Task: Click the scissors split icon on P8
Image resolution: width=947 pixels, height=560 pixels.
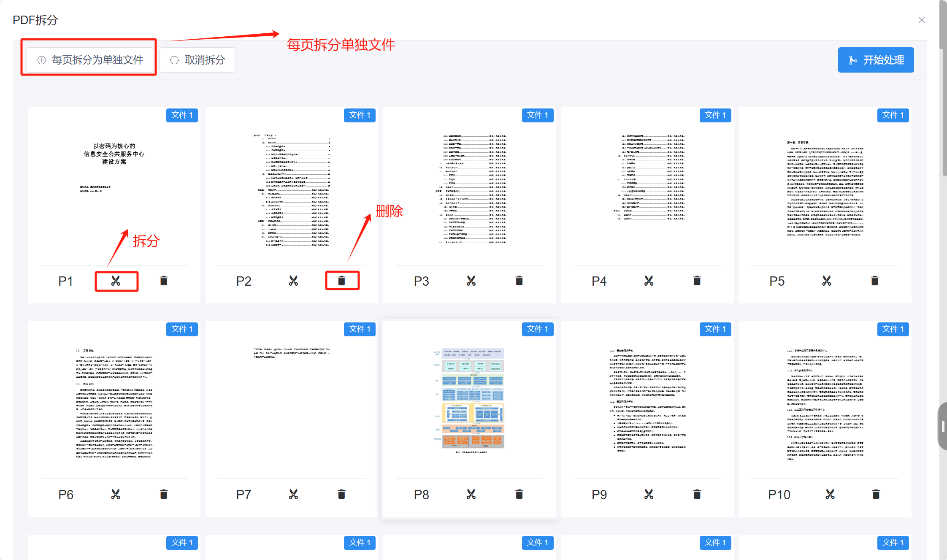Action: click(x=471, y=495)
